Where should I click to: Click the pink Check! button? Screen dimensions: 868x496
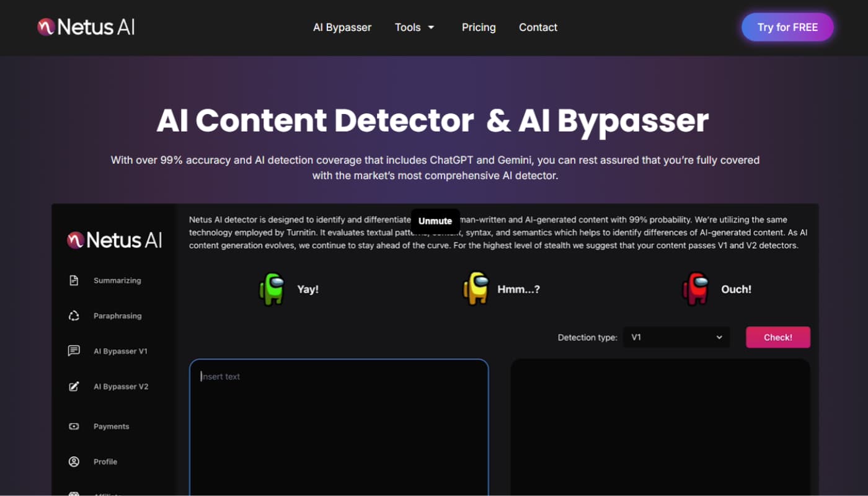coord(777,337)
